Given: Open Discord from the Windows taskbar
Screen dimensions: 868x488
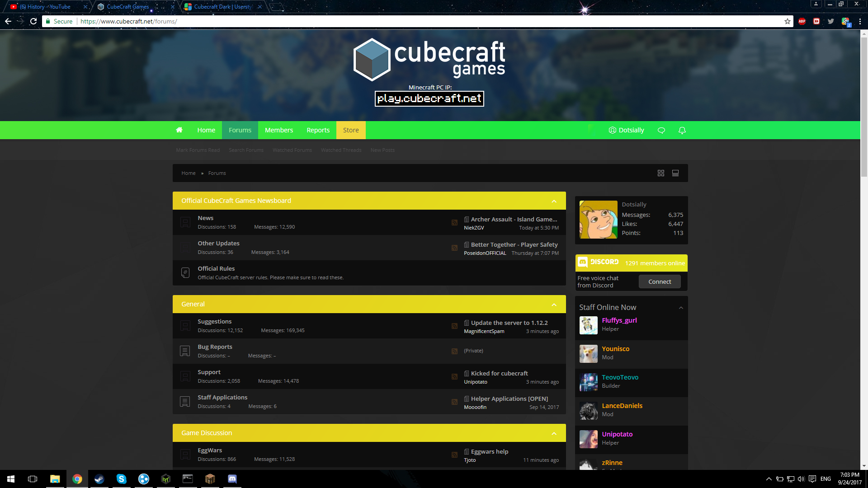Looking at the screenshot, I should point(232,479).
